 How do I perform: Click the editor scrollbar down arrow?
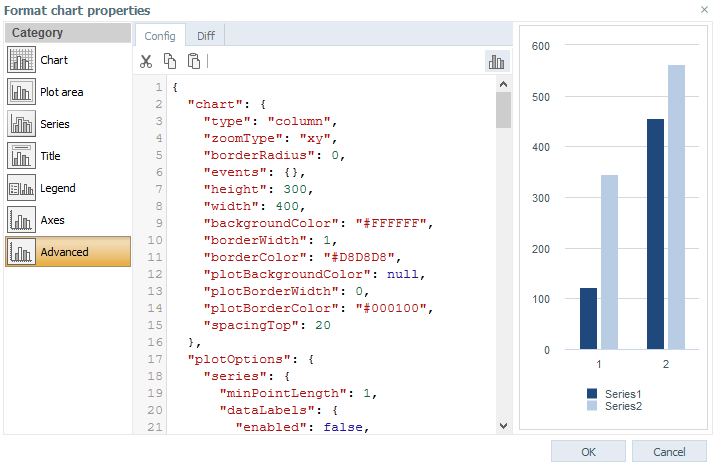click(503, 426)
